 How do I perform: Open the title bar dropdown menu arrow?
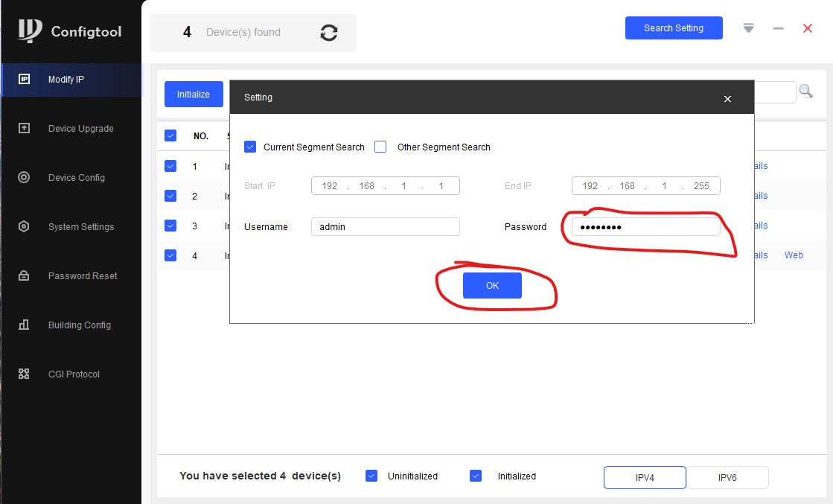tap(749, 28)
